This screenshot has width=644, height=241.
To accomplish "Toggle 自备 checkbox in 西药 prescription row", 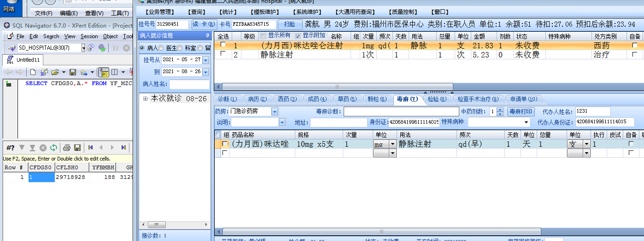I will [635, 46].
